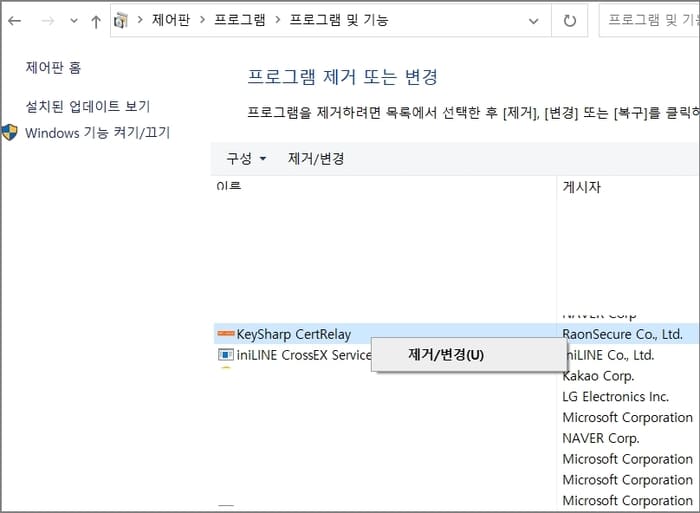This screenshot has width=700, height=513.
Task: Click LG Electronics Inc. publisher cell
Action: click(616, 396)
